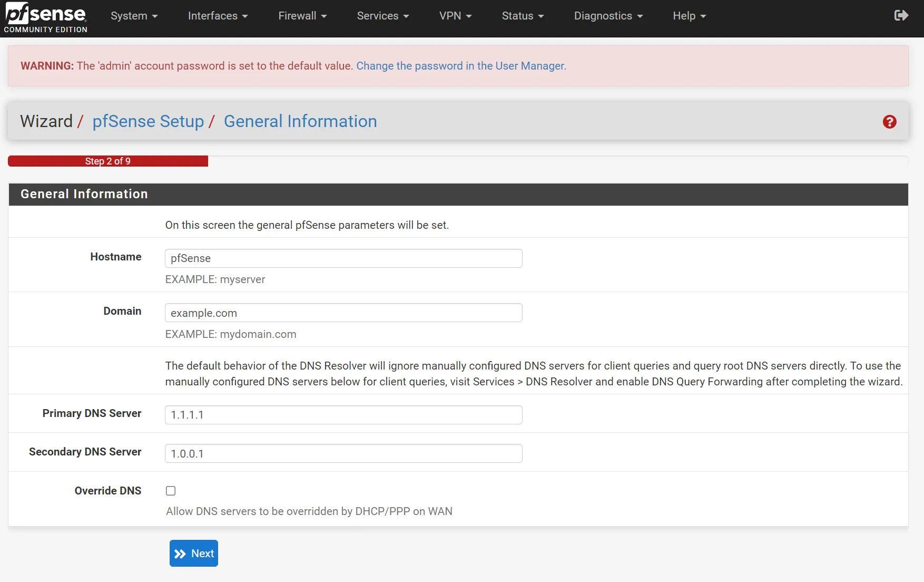Expand the VPN dropdown
The width and height of the screenshot is (924, 582).
[455, 16]
